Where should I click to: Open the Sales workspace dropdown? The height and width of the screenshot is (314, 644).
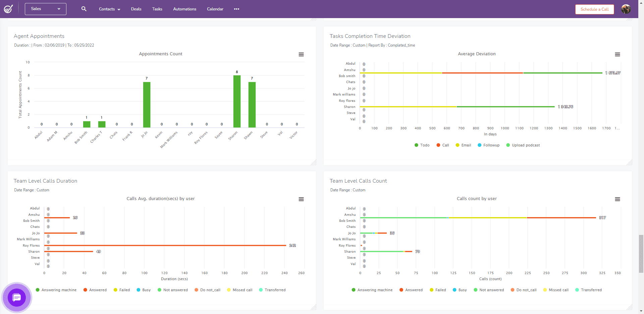click(x=45, y=9)
